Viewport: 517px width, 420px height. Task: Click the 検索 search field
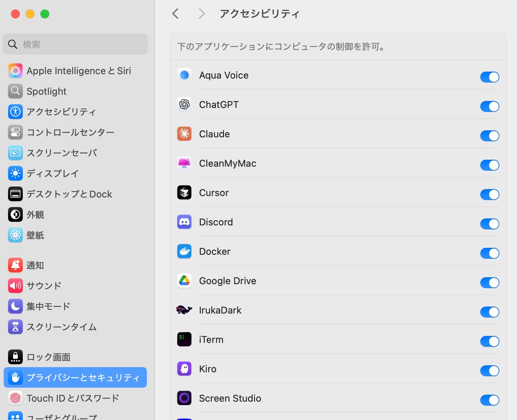click(75, 44)
